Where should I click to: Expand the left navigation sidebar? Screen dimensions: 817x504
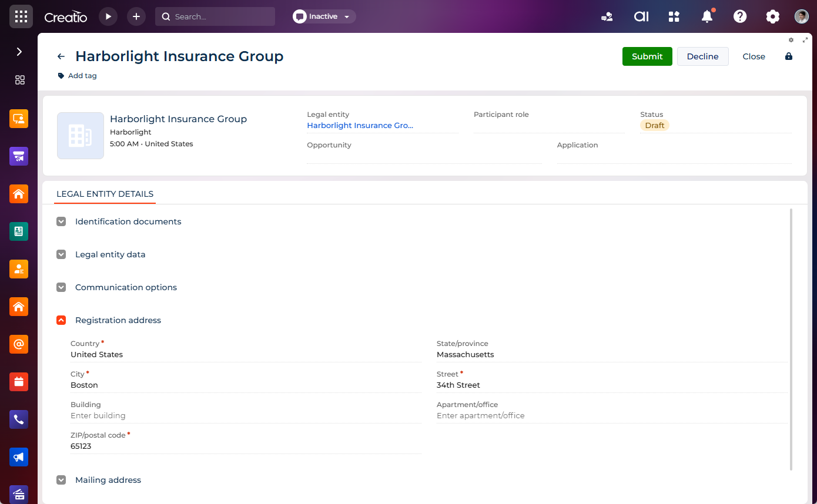tap(19, 52)
